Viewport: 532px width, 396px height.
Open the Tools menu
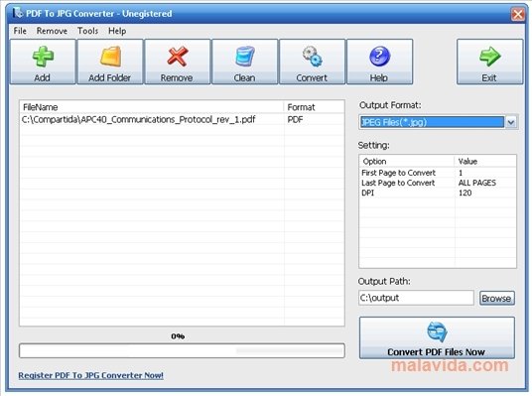click(x=87, y=31)
